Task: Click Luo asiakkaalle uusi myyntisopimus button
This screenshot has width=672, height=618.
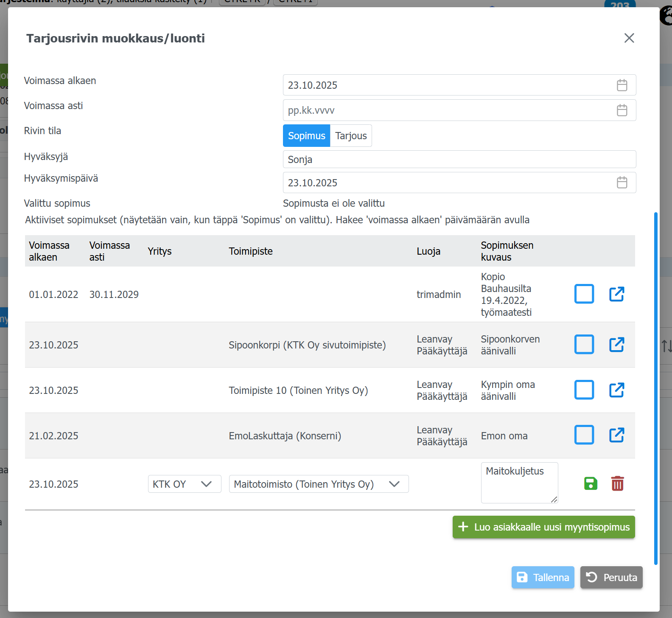Action: pos(543,527)
